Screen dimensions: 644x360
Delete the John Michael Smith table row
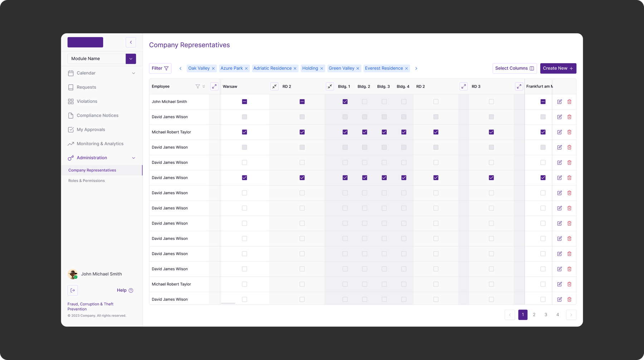(x=569, y=102)
